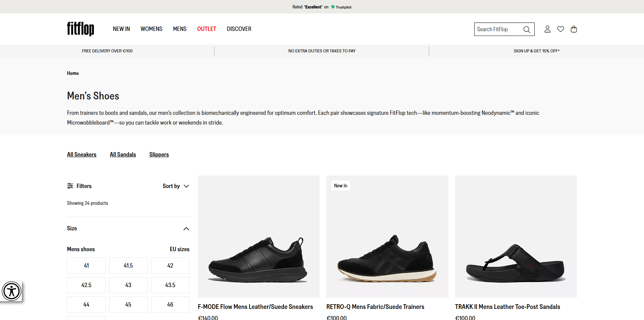Go to All Sandals category
This screenshot has height=320, width=644.
click(x=123, y=154)
